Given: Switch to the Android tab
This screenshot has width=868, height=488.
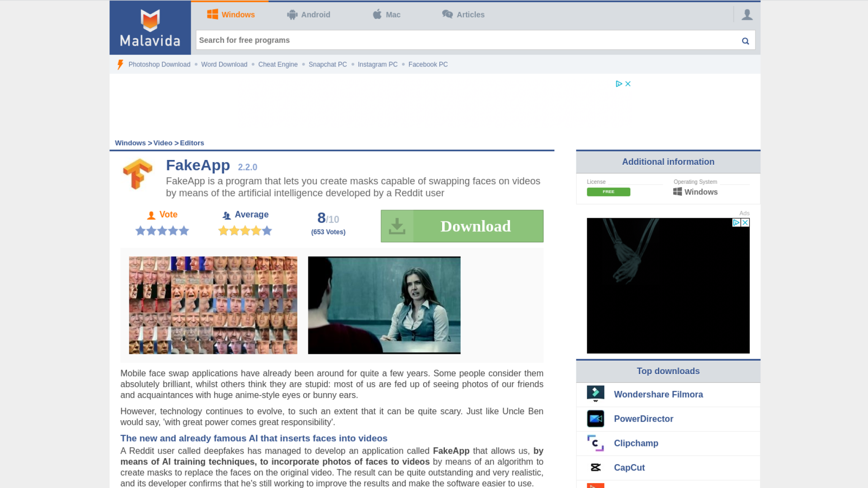Looking at the screenshot, I should 309,15.
